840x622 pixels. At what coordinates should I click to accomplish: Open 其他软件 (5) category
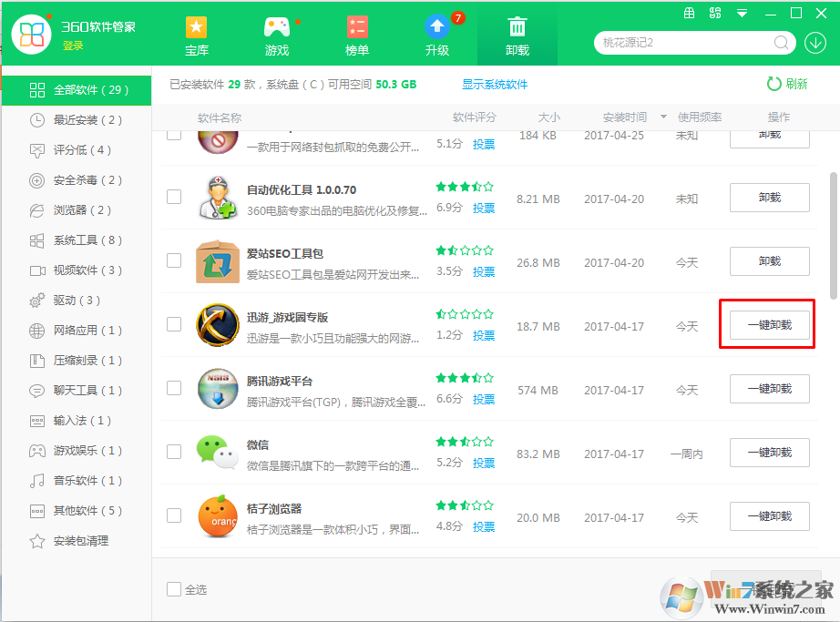pos(77,510)
